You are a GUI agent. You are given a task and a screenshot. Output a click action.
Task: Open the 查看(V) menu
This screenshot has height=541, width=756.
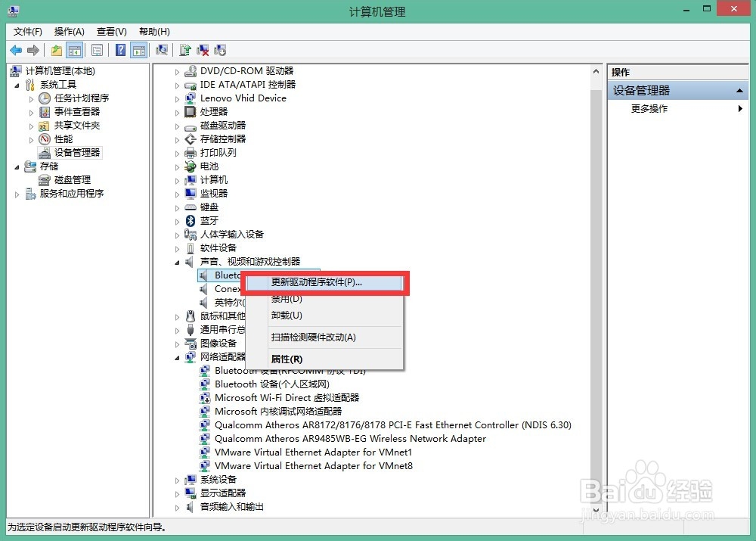pyautogui.click(x=111, y=31)
